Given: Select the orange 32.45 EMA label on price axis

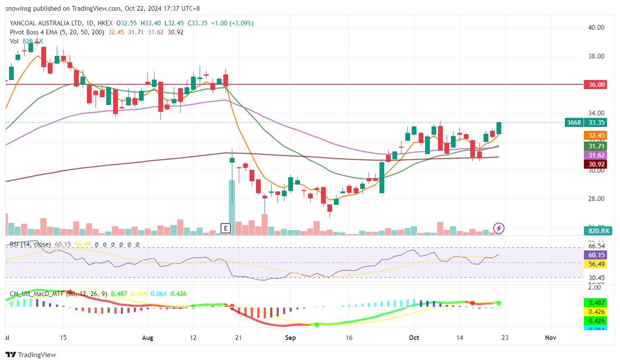Looking at the screenshot, I should [x=596, y=136].
